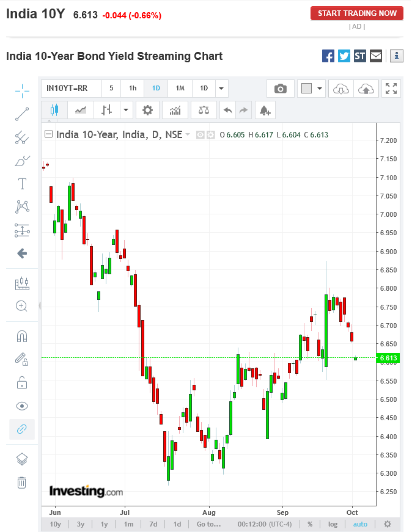
Task: Select the 5 minute interval
Action: pyautogui.click(x=111, y=89)
